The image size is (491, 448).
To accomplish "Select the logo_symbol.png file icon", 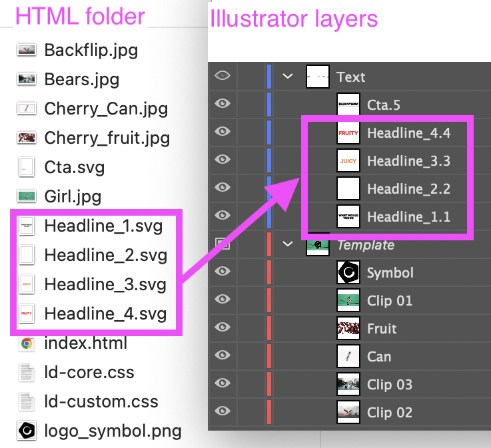I will coord(27,431).
